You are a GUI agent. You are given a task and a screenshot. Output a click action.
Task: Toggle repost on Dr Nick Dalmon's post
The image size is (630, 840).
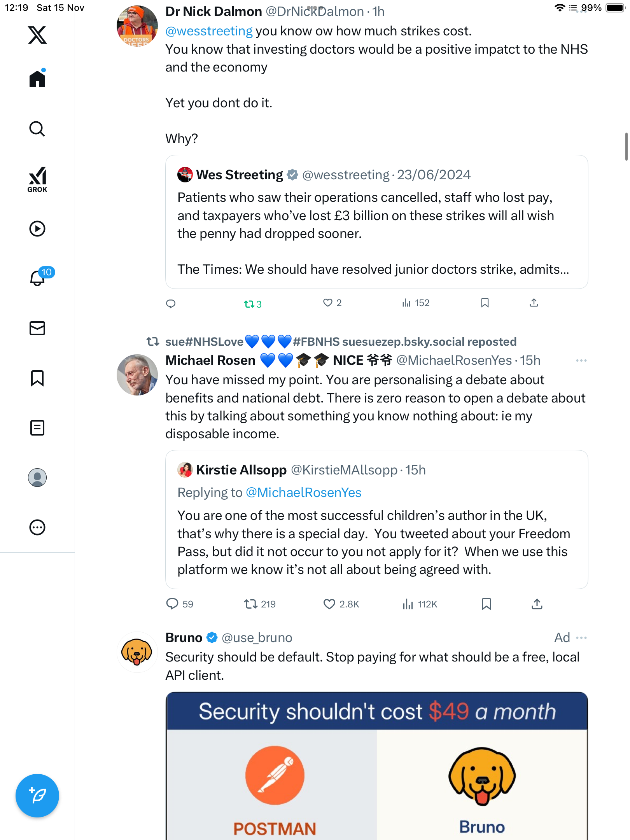tap(252, 304)
